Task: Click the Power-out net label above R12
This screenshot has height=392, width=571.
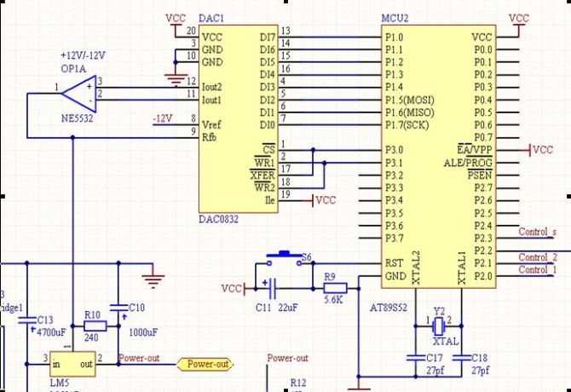Action: coord(288,358)
